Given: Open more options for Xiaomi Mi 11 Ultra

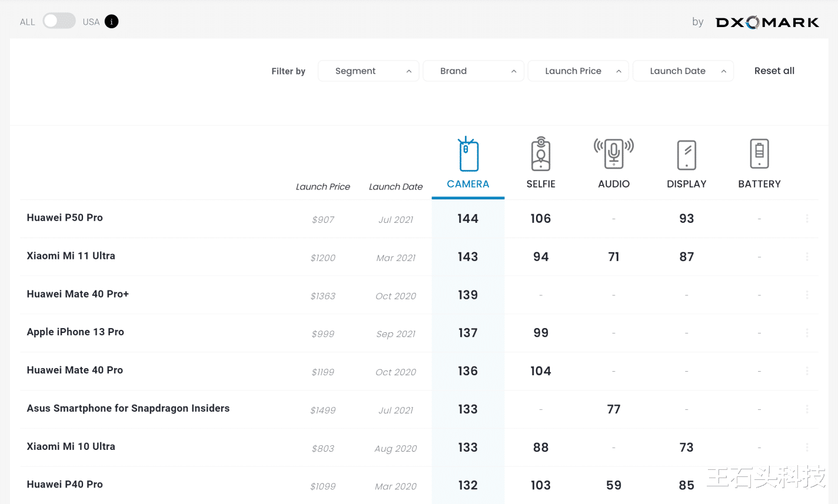Looking at the screenshot, I should (x=807, y=257).
